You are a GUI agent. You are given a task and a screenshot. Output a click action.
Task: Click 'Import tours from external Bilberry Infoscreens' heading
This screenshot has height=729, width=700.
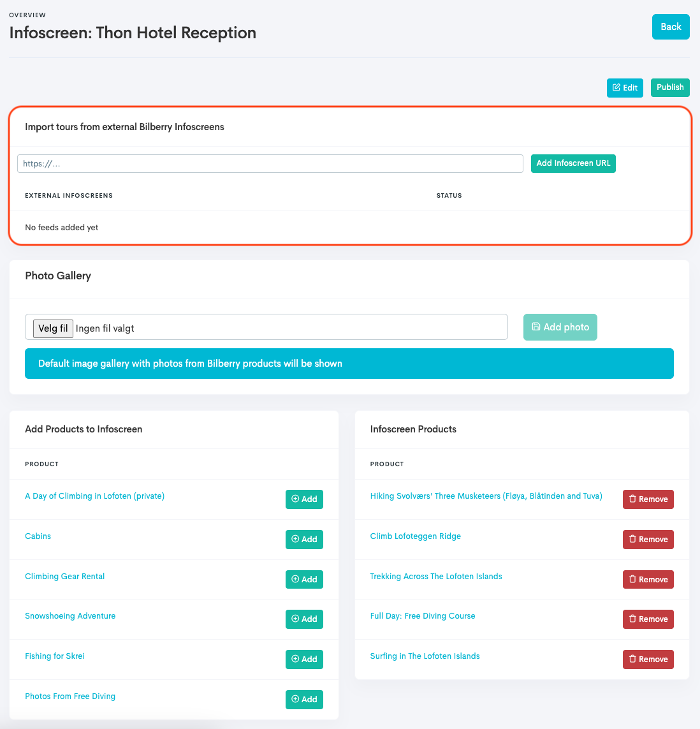tap(124, 127)
